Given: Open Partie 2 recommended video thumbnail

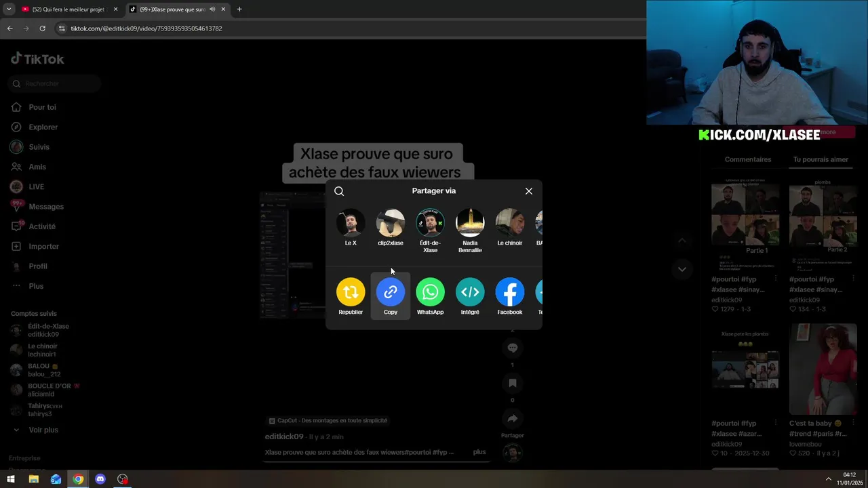Looking at the screenshot, I should (x=823, y=224).
